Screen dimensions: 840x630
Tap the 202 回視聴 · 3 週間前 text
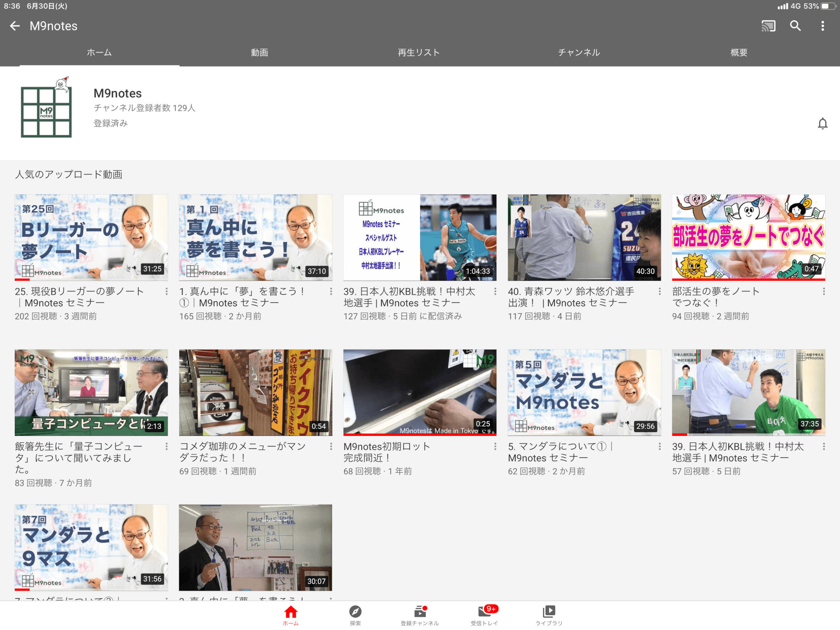point(56,316)
